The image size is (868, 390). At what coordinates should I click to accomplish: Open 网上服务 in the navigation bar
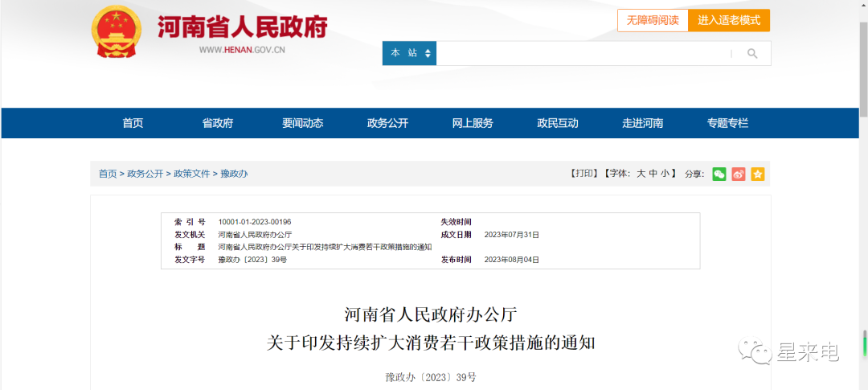click(473, 123)
